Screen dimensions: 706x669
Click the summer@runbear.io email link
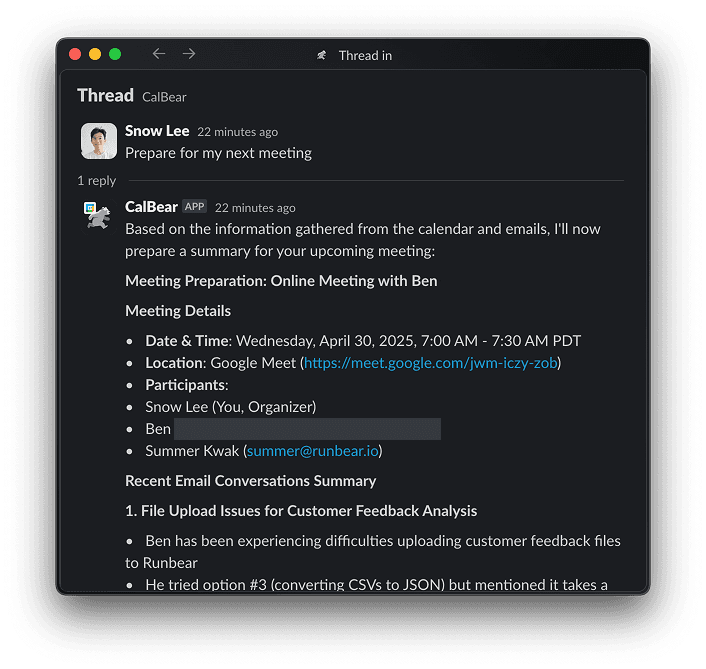click(x=312, y=451)
